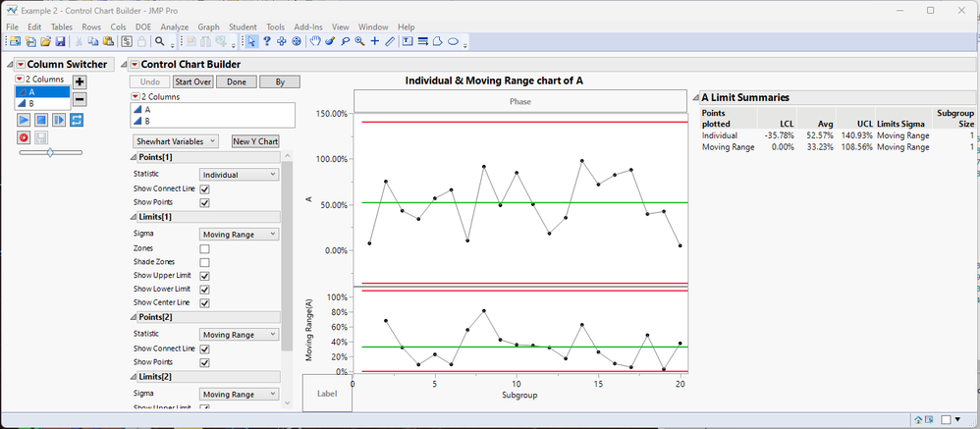Uncheck Show Connect Line under Points[1]
This screenshot has height=429, width=980.
204,189
